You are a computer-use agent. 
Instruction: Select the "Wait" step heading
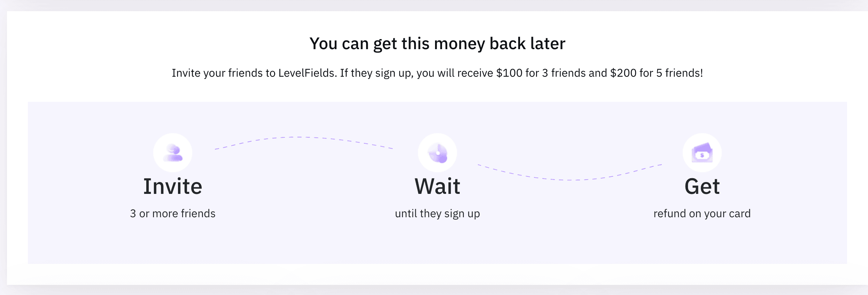click(x=437, y=186)
